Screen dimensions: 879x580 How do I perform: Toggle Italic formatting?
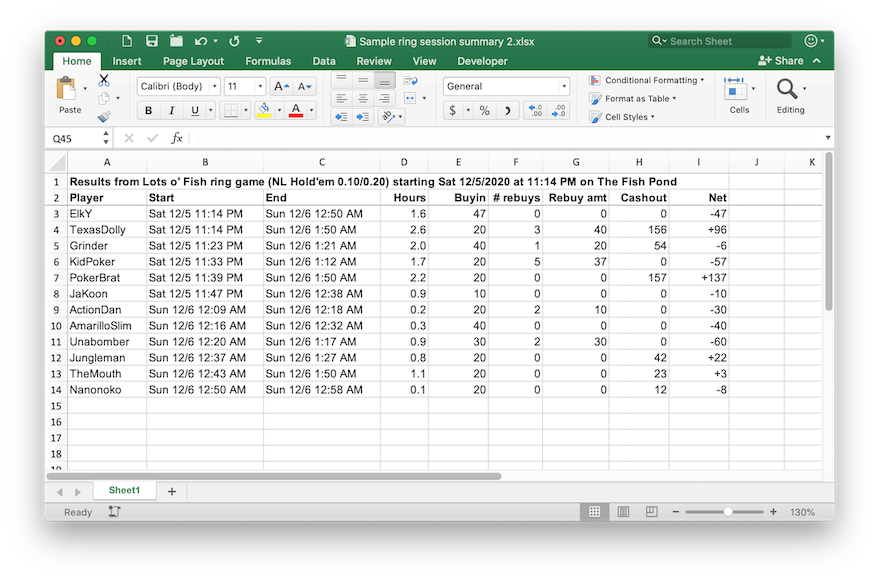tap(172, 111)
